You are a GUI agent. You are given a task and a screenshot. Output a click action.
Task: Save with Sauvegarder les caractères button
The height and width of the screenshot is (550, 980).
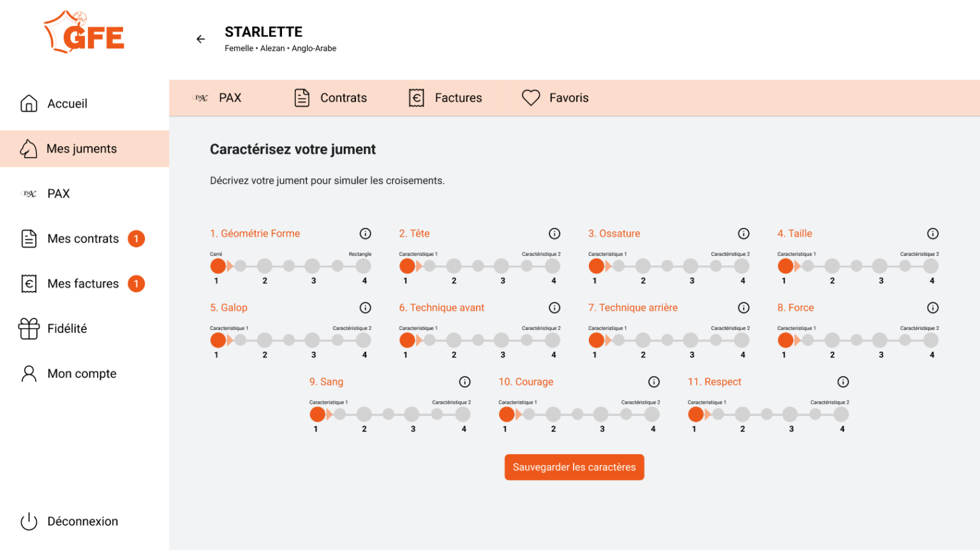click(x=574, y=467)
